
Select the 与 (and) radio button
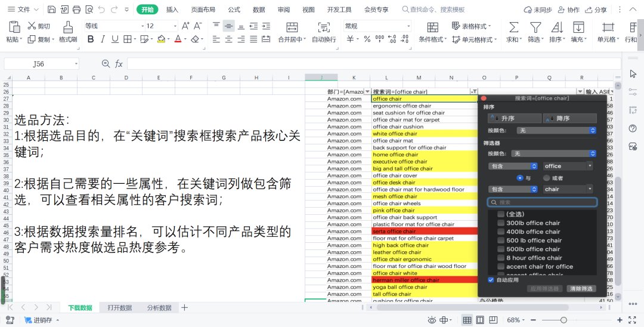pos(520,178)
